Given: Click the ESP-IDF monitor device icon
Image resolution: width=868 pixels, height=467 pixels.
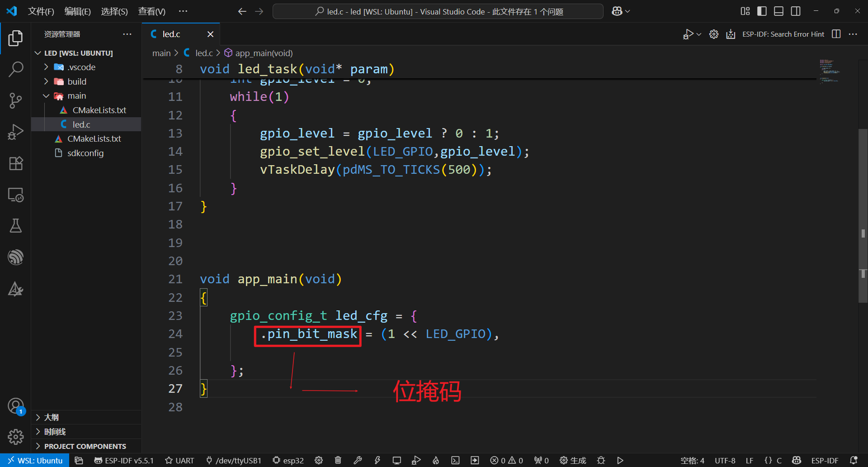Looking at the screenshot, I should [396, 460].
